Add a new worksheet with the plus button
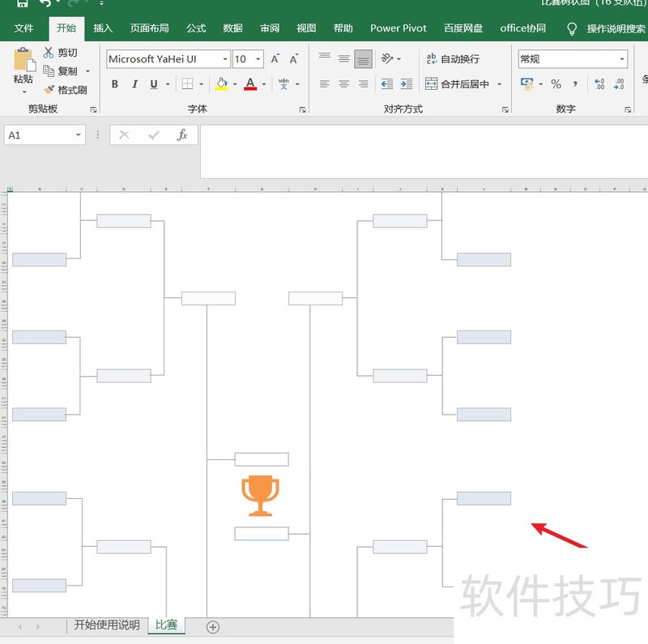The image size is (648, 644). click(212, 626)
